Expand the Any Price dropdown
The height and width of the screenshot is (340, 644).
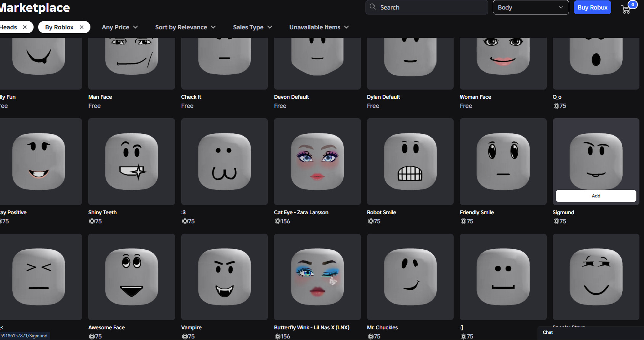120,27
